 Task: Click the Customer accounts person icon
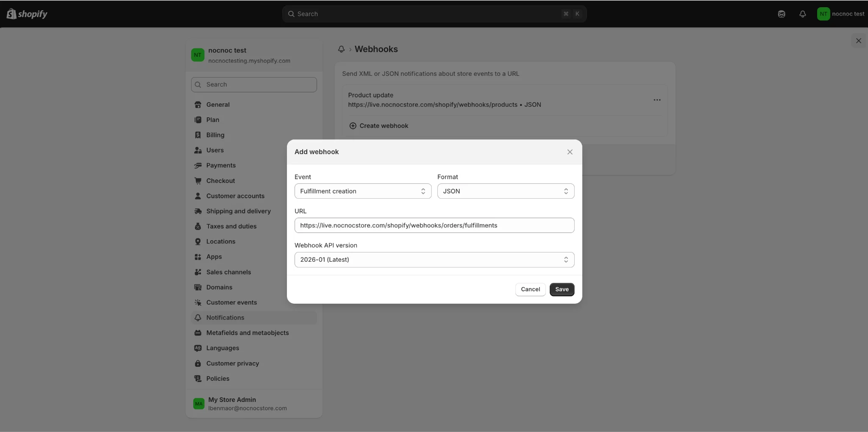point(198,196)
